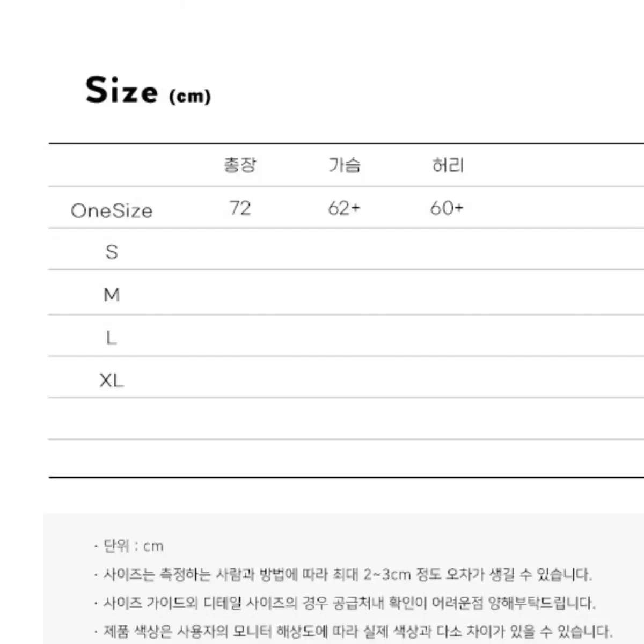The image size is (644, 644).
Task: Click the Size (cm) heading
Action: pyautogui.click(x=148, y=90)
